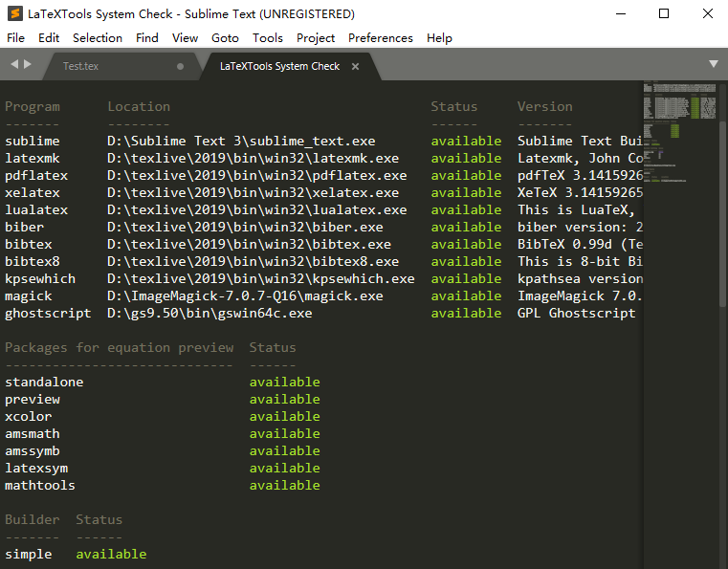
Task: Click the 'amssymb' package name
Action: coord(33,450)
